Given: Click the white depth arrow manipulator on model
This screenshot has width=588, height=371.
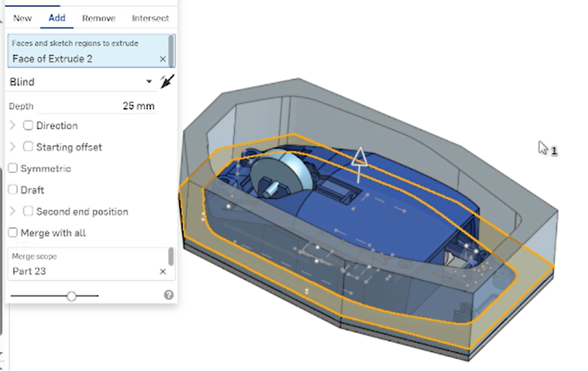Looking at the screenshot, I should (x=359, y=162).
